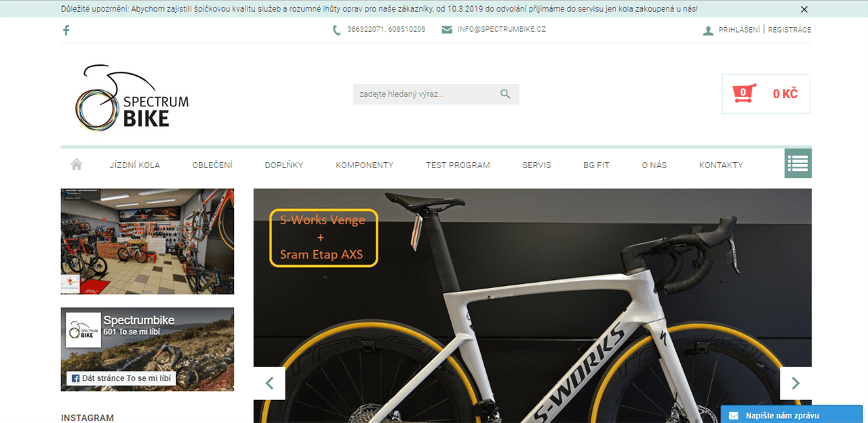Toggle the green list menu icon
This screenshot has width=868, height=423.
(x=798, y=163)
